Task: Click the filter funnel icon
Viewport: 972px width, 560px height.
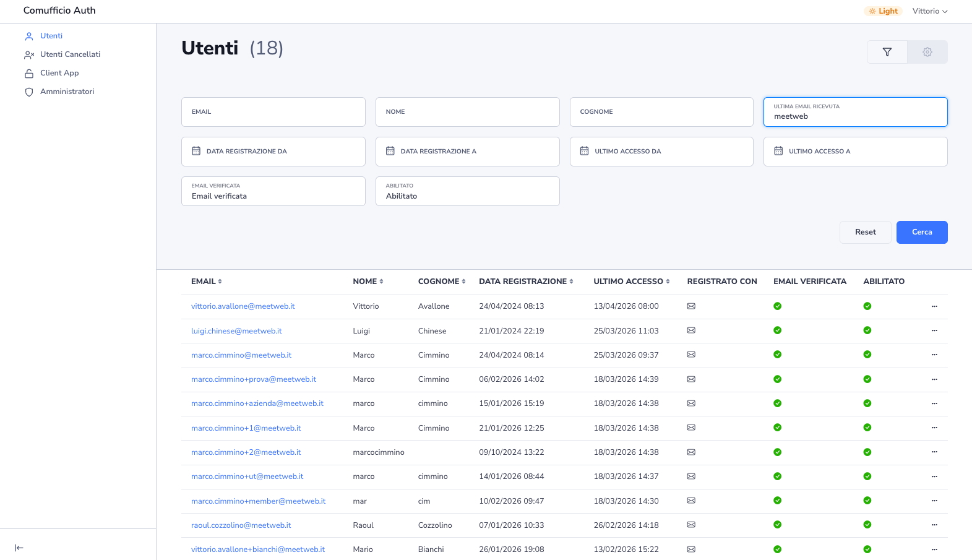Action: 887,52
